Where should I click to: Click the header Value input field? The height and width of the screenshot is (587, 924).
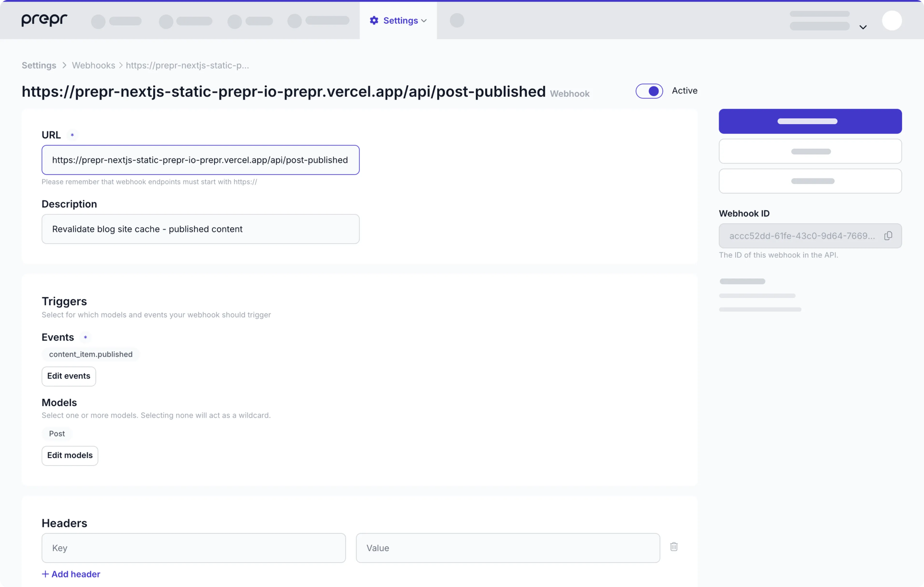(x=508, y=548)
